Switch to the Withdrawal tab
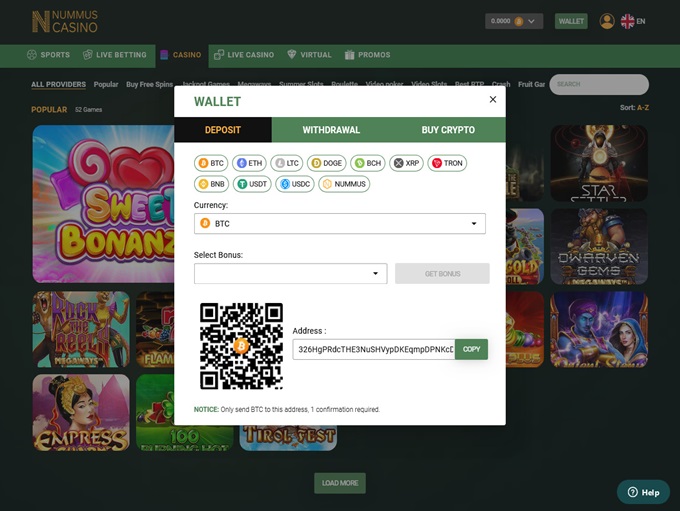This screenshot has height=511, width=680. [331, 130]
